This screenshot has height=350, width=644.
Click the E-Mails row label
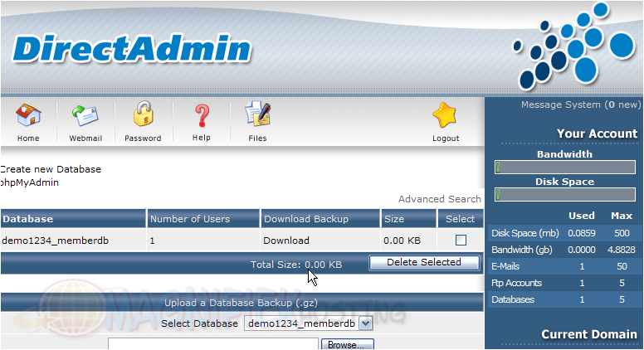505,266
